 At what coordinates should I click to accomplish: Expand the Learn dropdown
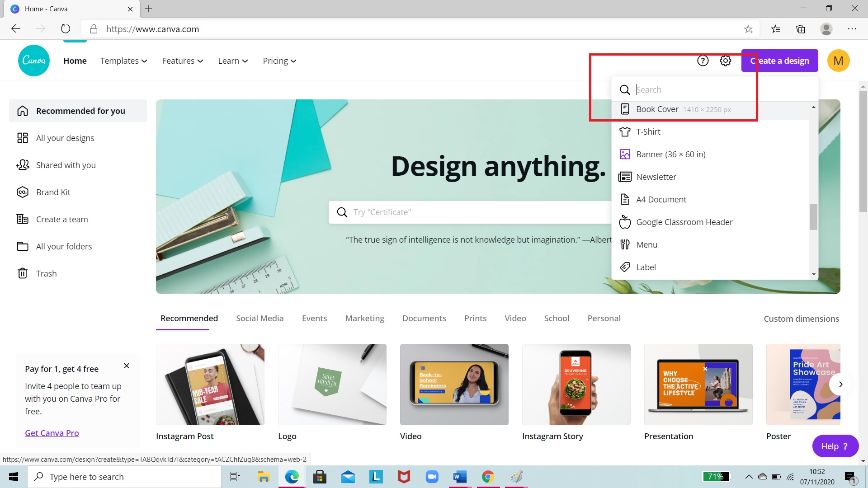[x=233, y=61]
